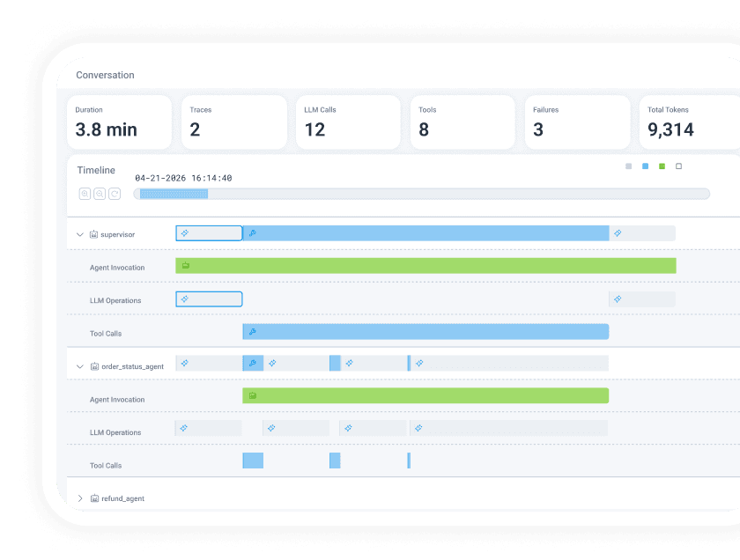Screen dimensions: 740x560
Task: Select the highlighted timeline range in the overview bar
Action: (174, 194)
